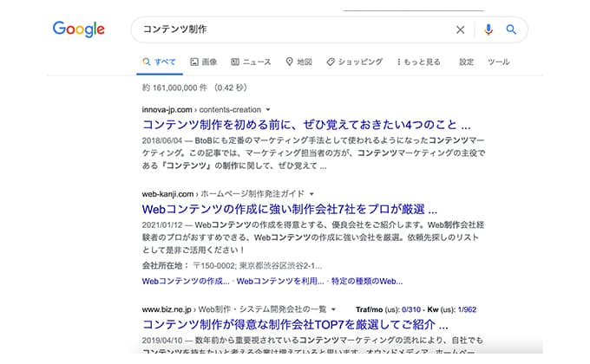The image size is (590, 364).
Task: Click the 会社所在地 address line
Action: click(x=232, y=266)
